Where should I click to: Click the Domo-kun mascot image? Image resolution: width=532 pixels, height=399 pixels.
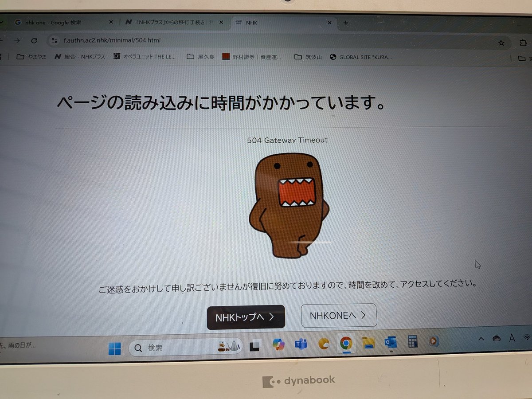(x=289, y=205)
